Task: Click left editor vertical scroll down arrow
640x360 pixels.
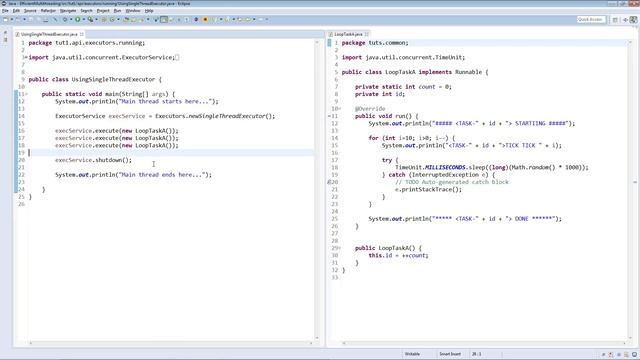Action: [317, 338]
